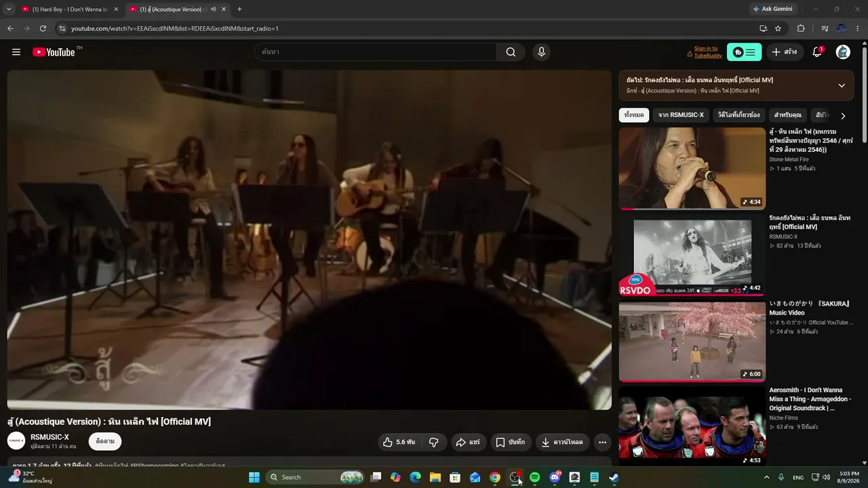Screen dimensions: 868x488
Task: Open the Aerosmith Armageddon video thumbnail
Action: coord(692,427)
